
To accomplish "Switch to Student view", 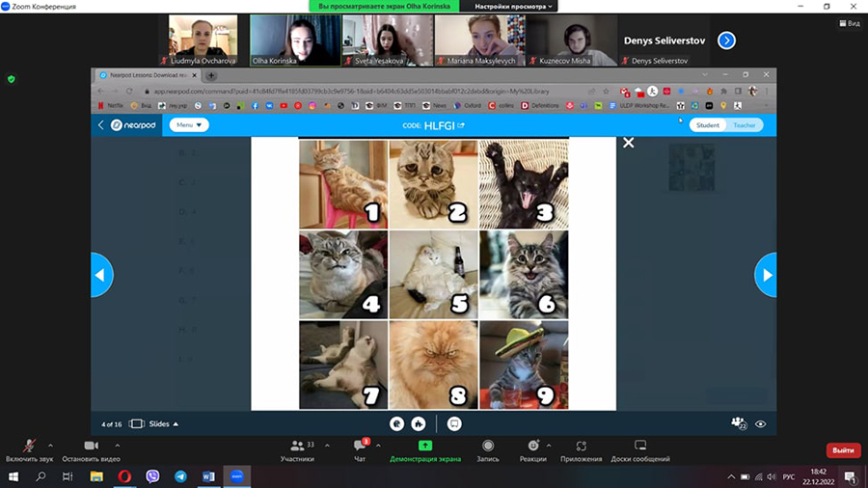I will [708, 125].
